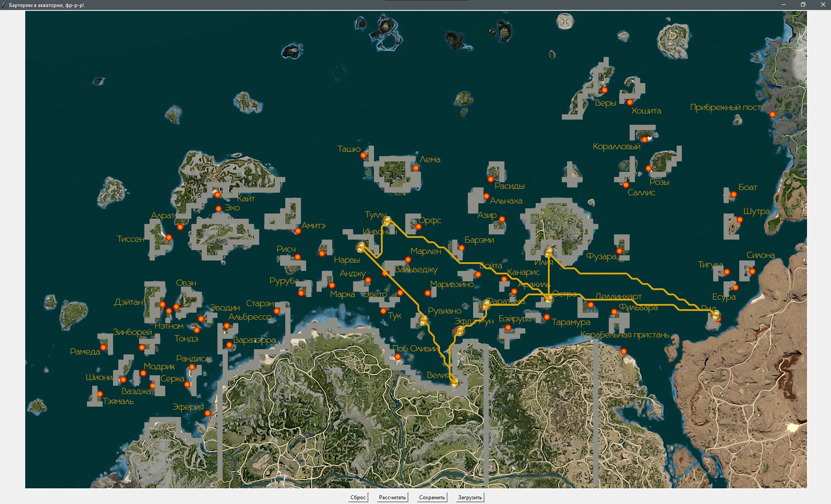Click the Сохранить button
Screen dimensions: 831x504
click(432, 497)
